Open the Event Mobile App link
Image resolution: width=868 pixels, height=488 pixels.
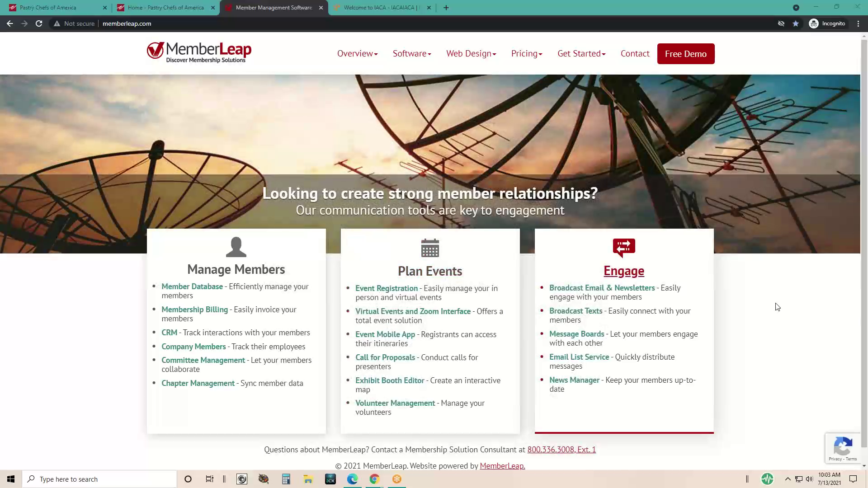(x=385, y=334)
